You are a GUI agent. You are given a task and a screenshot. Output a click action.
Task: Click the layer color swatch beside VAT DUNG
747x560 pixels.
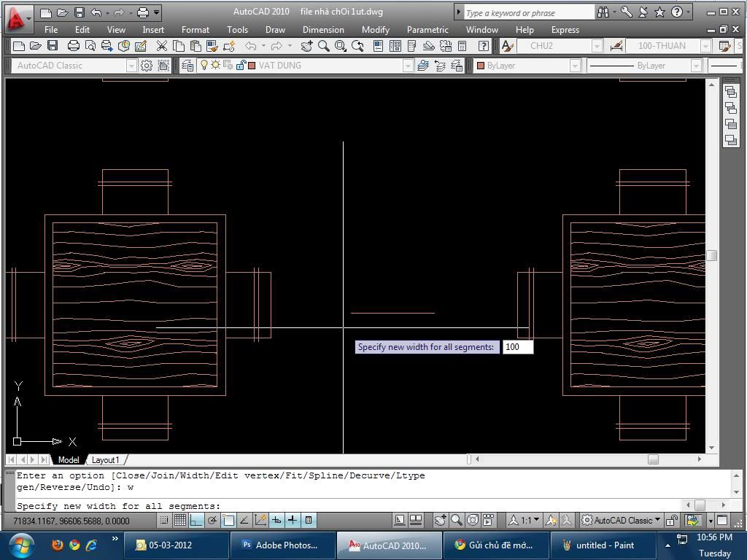coord(252,66)
